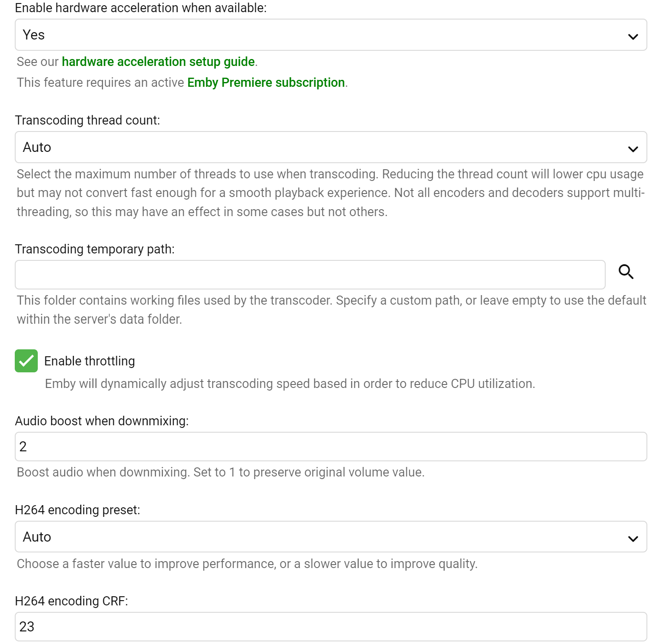Click the "H264 encoding preset:" label
This screenshot has height=644, width=666.
pyautogui.click(x=77, y=510)
